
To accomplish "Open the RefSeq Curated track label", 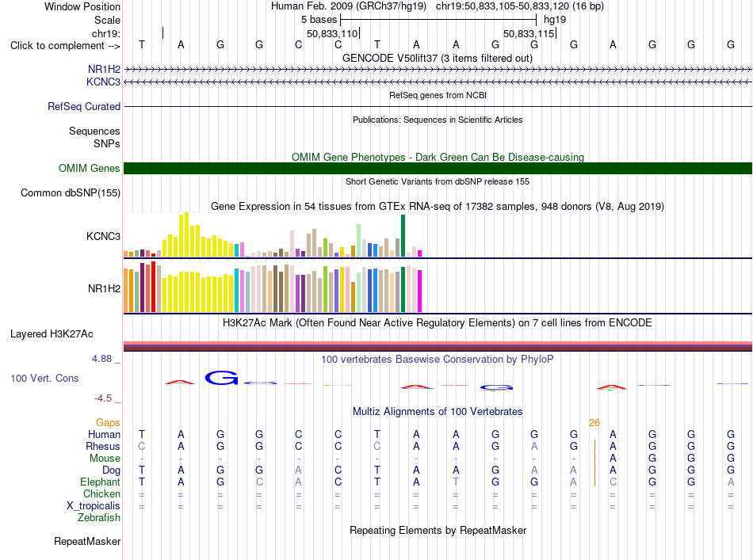I will point(83,106).
